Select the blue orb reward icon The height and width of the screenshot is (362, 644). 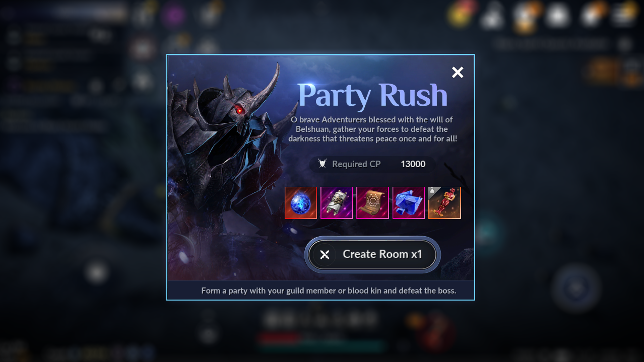pos(301,203)
